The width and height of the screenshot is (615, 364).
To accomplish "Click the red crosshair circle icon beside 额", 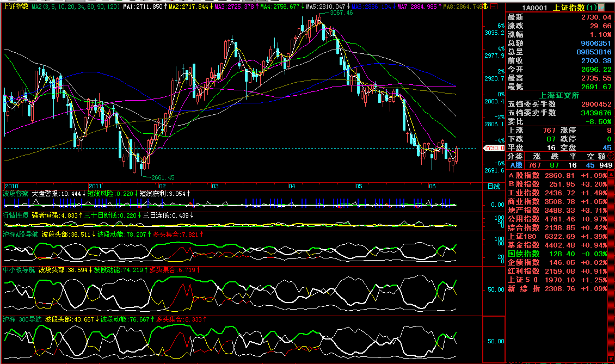I will pyautogui.click(x=611, y=156).
